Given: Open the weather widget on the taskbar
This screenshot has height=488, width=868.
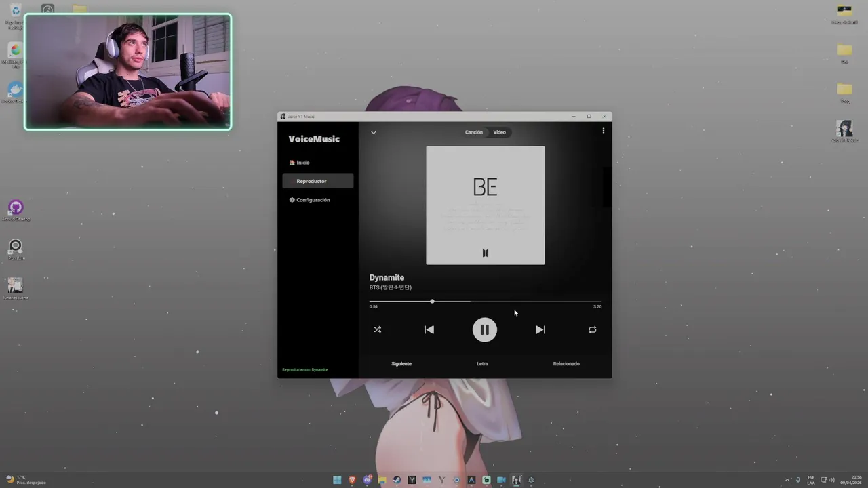Looking at the screenshot, I should (26, 480).
